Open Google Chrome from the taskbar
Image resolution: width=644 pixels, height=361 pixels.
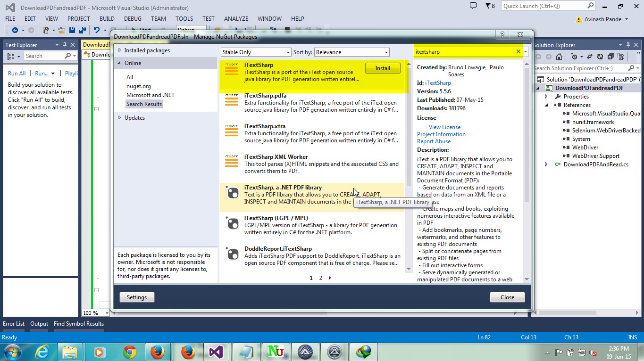click(129, 352)
